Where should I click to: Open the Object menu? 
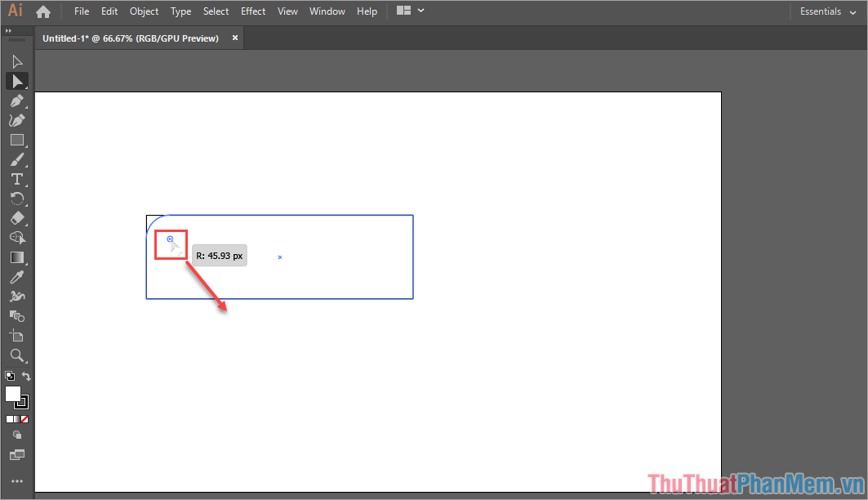click(145, 11)
